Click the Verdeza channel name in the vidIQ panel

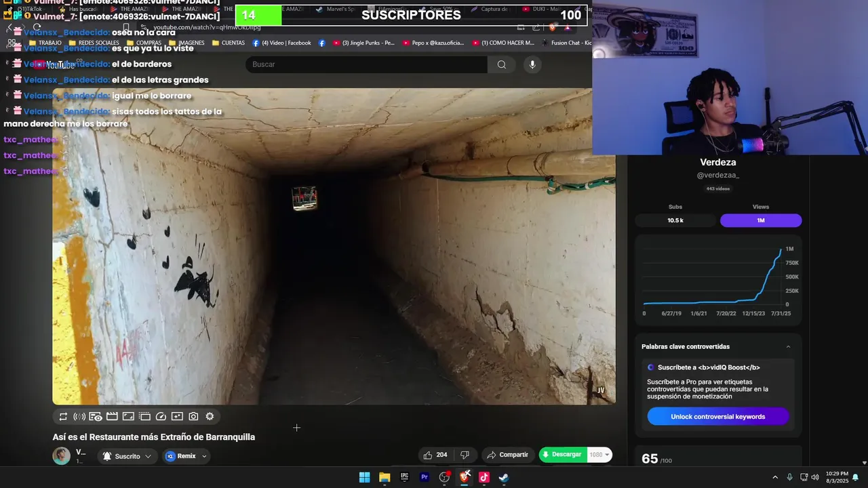(718, 162)
